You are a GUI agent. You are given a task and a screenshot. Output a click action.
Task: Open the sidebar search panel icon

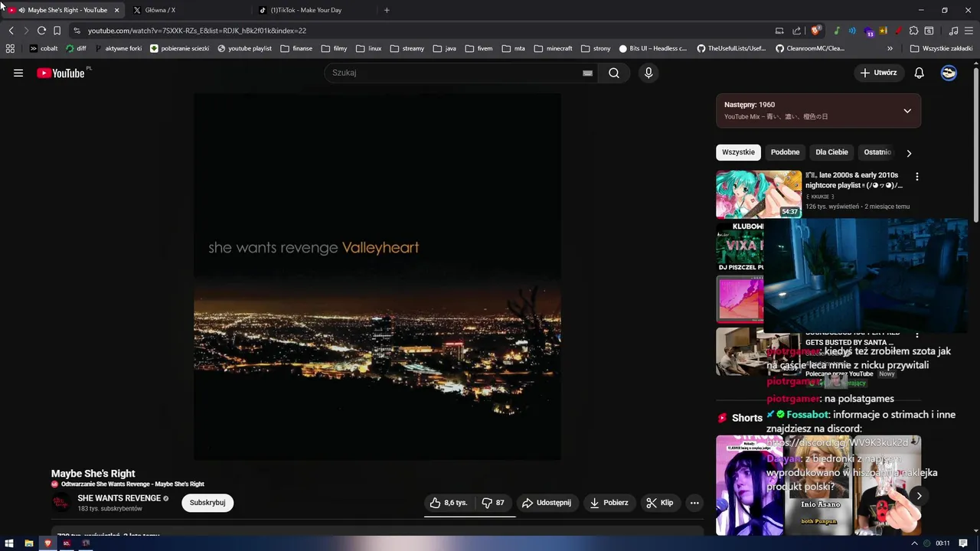coord(929,31)
